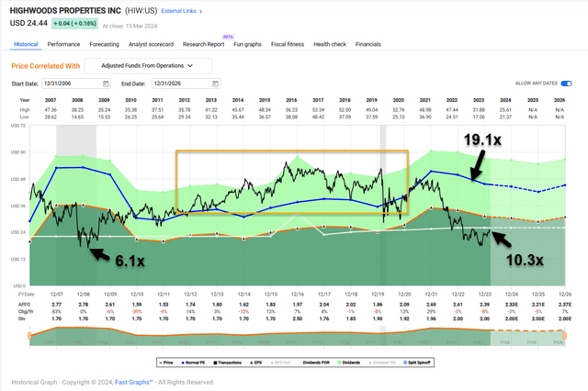The width and height of the screenshot is (588, 391).
Task: Click the 2016 year column header
Action: click(x=291, y=100)
